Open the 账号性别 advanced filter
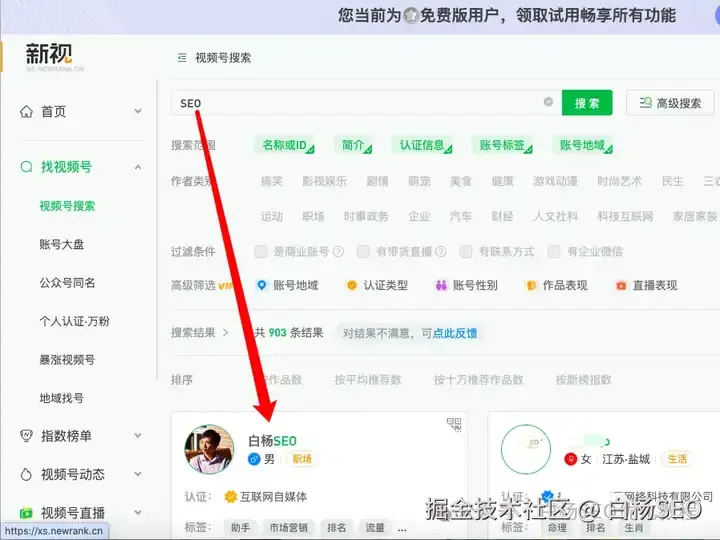720x540 pixels. point(467,285)
